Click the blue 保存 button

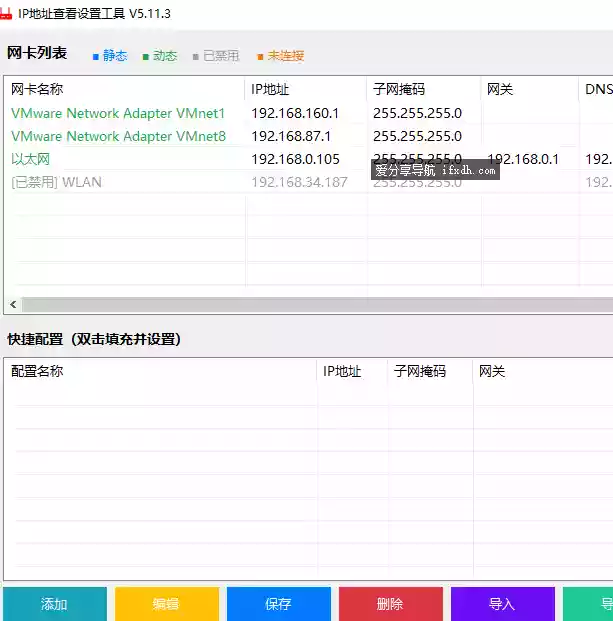(279, 604)
